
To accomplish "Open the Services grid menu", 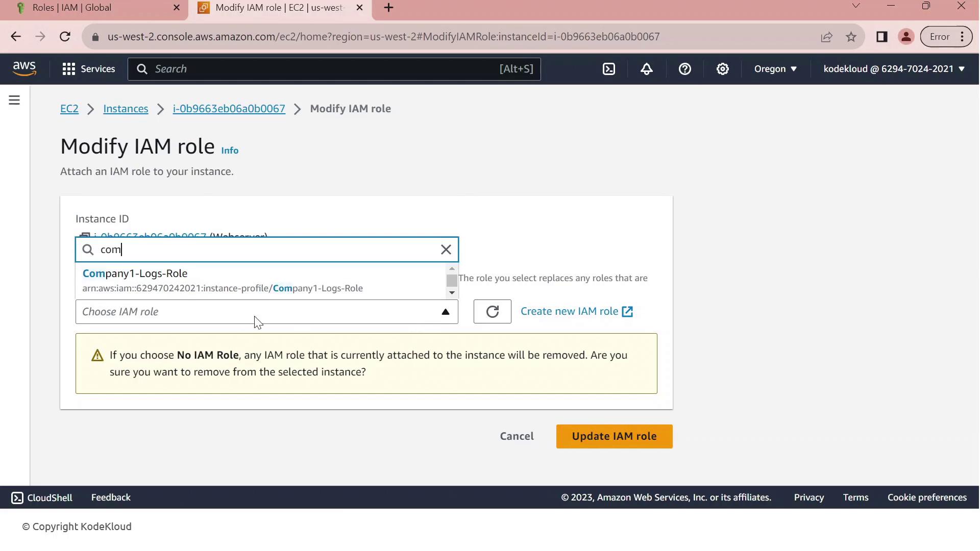I will [88, 69].
